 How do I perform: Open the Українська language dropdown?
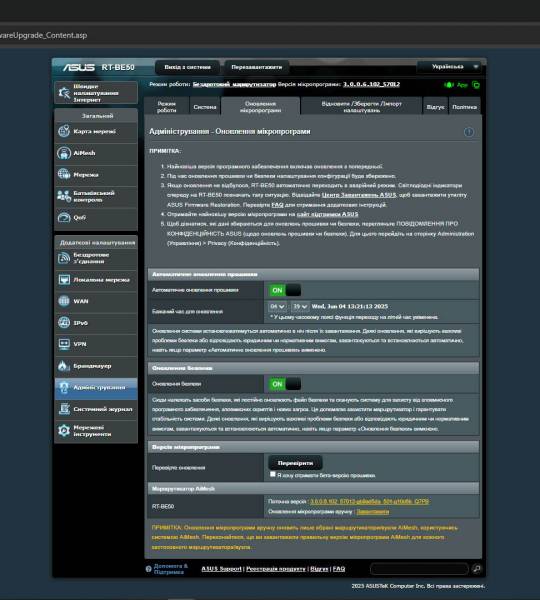(x=450, y=67)
